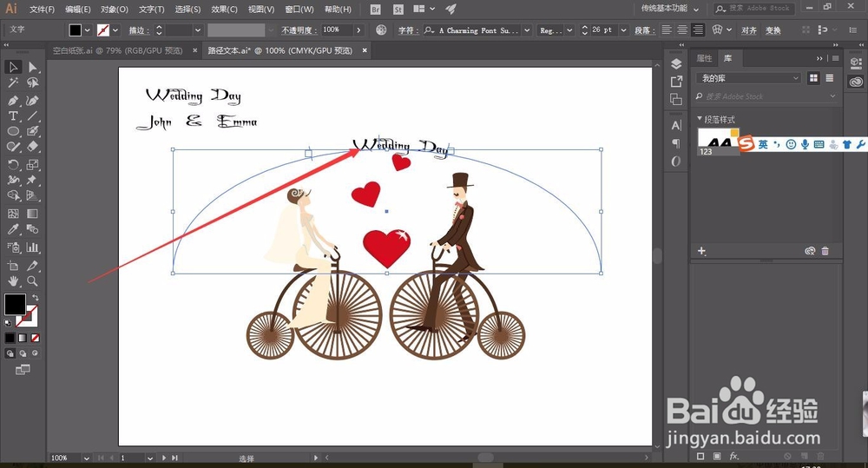Switch to the 属性 panel tab
This screenshot has height=468, width=868.
[704, 58]
